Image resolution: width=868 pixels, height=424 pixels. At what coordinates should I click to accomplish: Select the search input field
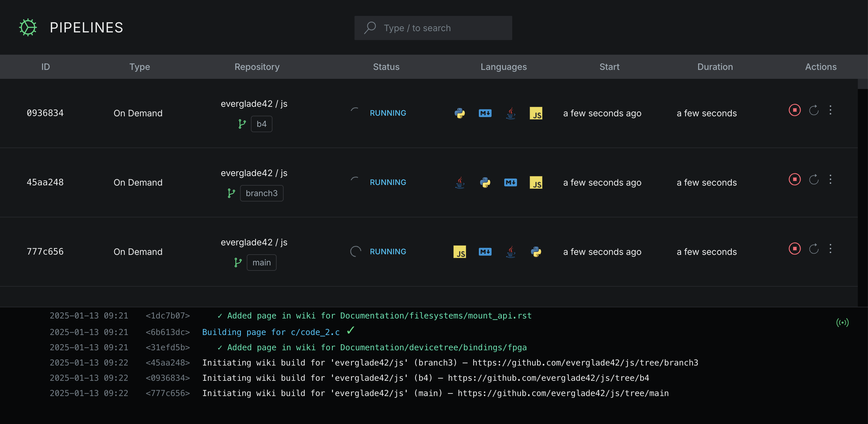click(433, 28)
